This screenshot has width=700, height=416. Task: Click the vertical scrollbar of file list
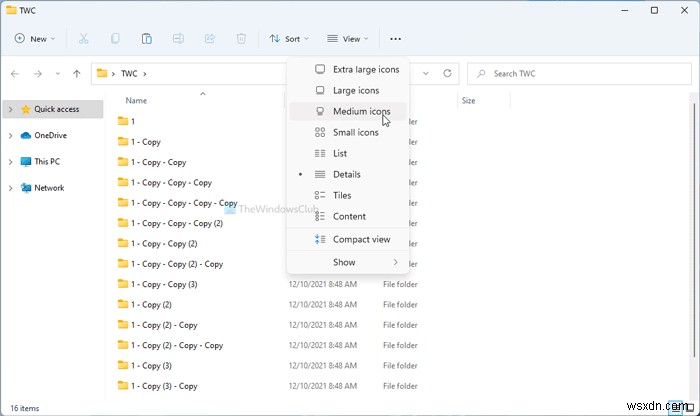693,228
